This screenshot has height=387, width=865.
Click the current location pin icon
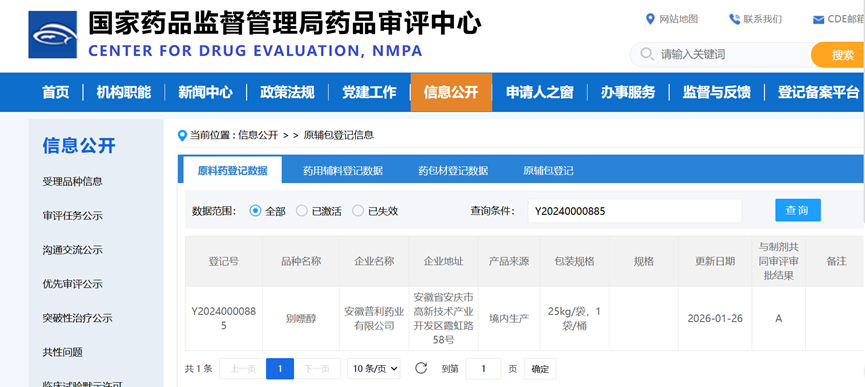tap(183, 135)
